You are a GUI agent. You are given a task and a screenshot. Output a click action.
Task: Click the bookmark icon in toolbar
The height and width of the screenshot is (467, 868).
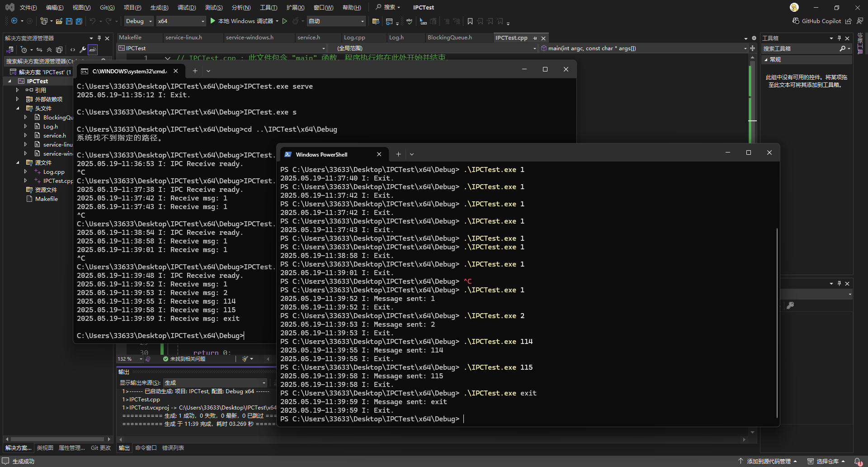[470, 21]
